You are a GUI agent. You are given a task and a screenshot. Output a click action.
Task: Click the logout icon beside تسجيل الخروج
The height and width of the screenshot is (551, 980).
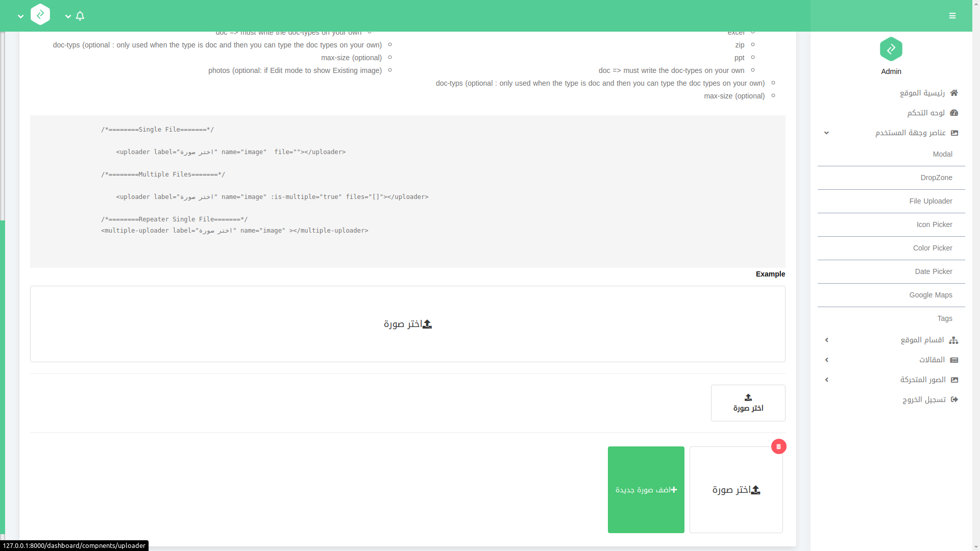[x=954, y=399]
